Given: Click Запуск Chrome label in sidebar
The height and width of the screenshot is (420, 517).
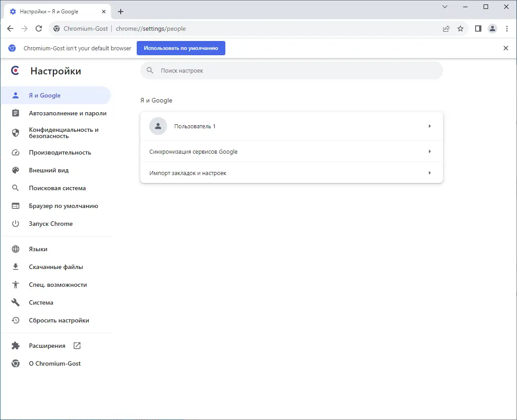Looking at the screenshot, I should pos(51,224).
